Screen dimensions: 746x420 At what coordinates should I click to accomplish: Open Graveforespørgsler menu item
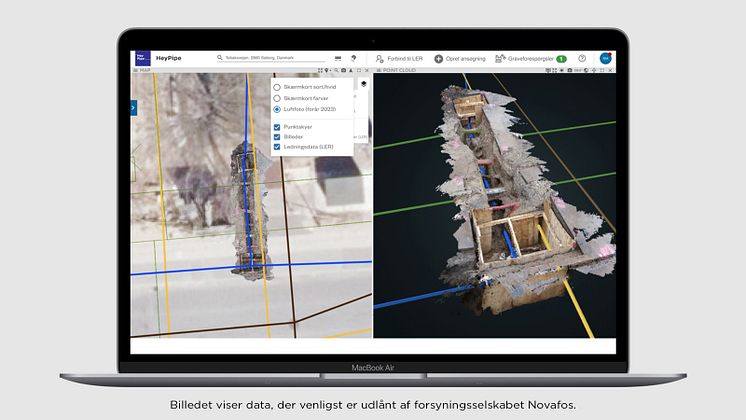click(x=530, y=59)
